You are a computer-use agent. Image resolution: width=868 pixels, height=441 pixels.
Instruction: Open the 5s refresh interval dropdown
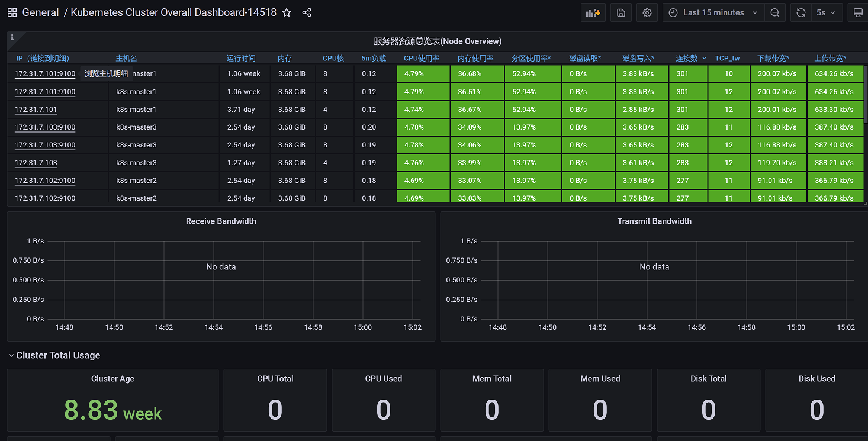(826, 12)
